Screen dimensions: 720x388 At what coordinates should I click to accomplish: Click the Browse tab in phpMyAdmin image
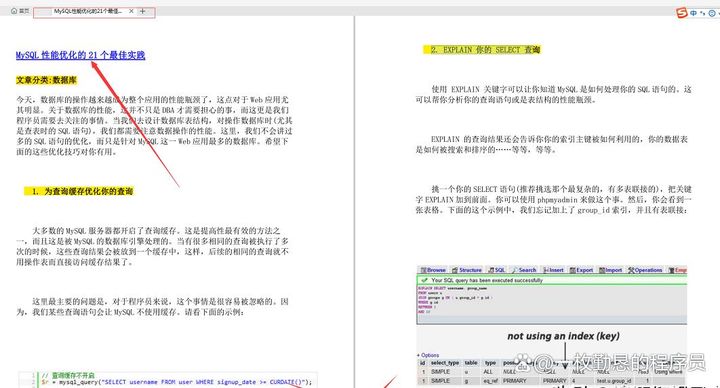tap(433, 270)
